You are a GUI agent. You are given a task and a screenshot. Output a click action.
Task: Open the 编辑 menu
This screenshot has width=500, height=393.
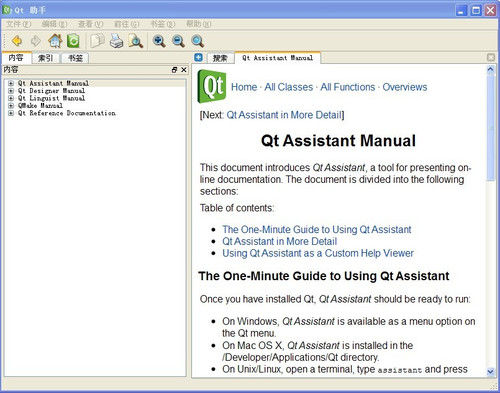[x=55, y=24]
